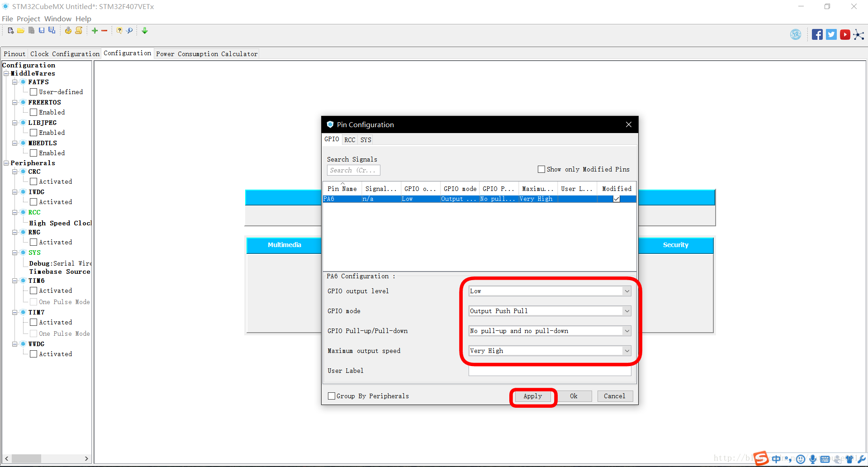868x467 pixels.
Task: Activate the CRC peripheral checkbox
Action: click(x=33, y=181)
